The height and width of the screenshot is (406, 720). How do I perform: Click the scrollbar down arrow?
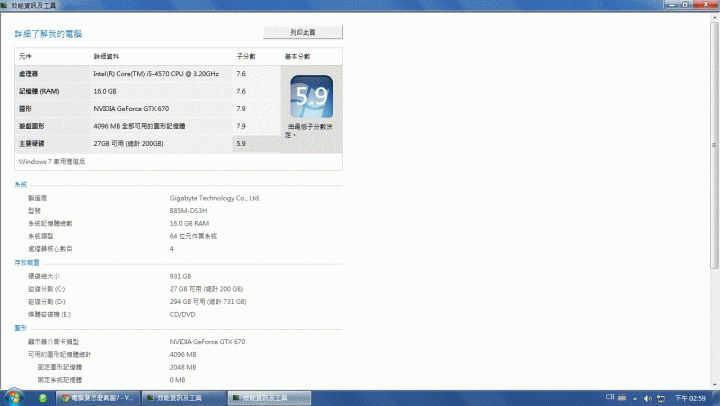click(714, 385)
